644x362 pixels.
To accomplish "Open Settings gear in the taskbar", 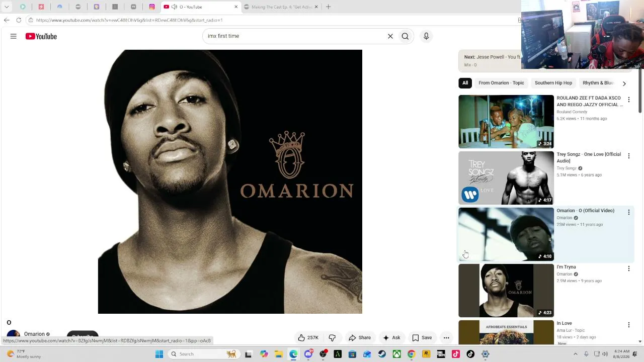I will [x=486, y=354].
